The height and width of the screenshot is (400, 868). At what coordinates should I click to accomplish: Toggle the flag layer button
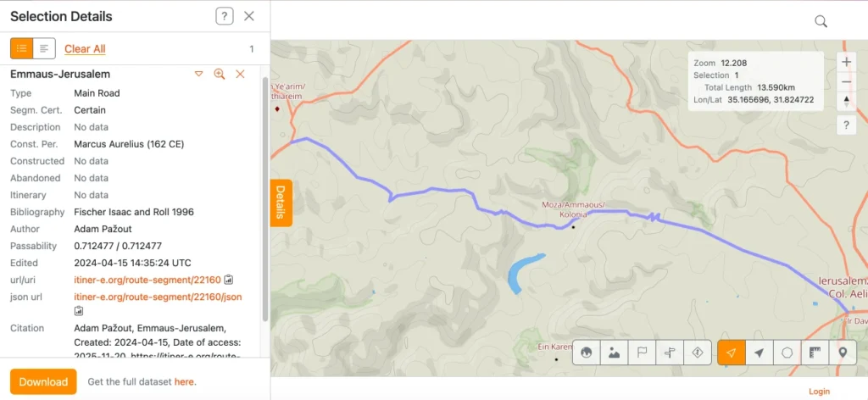pos(642,353)
